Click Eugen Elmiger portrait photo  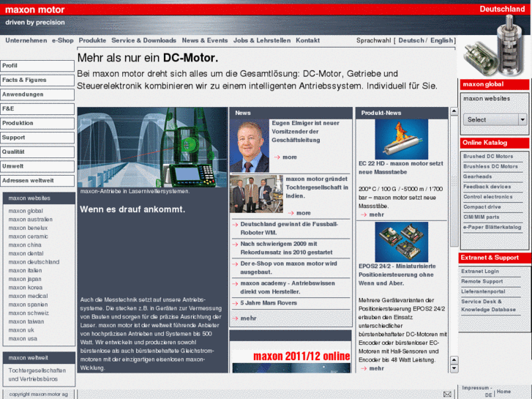[x=250, y=146]
